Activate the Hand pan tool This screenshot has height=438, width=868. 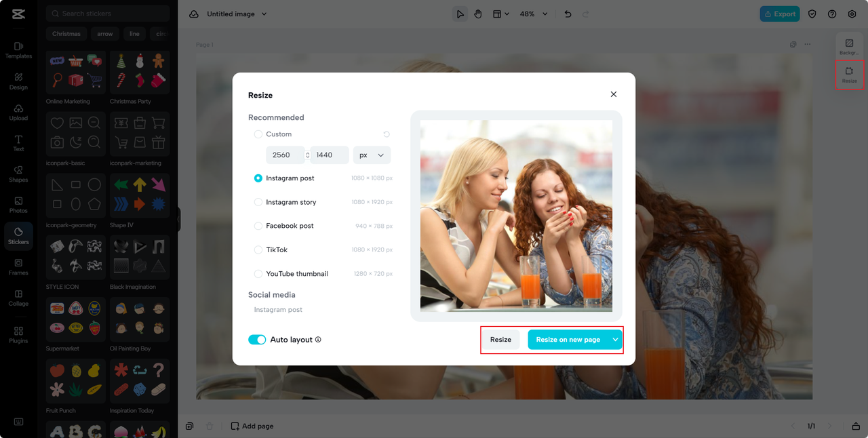tap(478, 14)
